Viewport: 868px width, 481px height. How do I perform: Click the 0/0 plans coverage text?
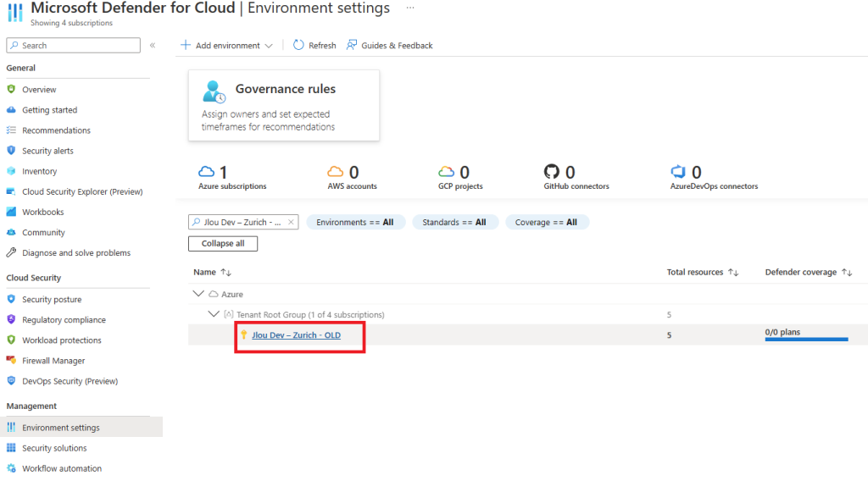click(x=782, y=332)
